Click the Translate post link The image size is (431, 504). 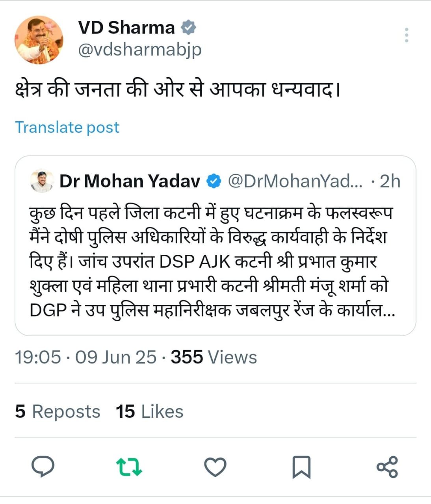[67, 127]
